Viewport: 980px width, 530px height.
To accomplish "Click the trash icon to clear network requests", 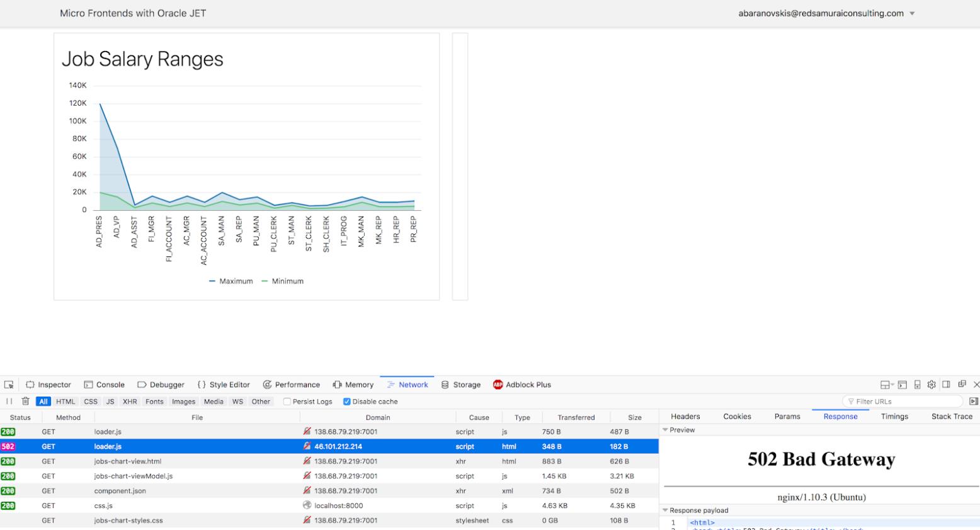I will point(25,402).
